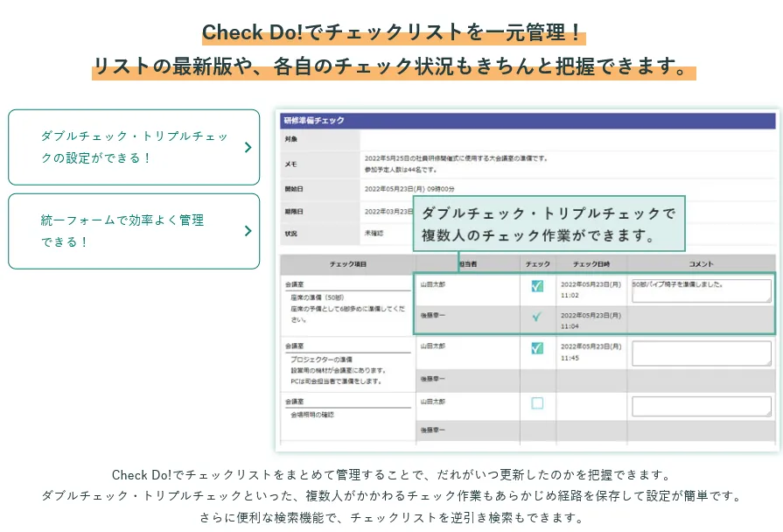Click the プロジェクターの準備 item text

tap(322, 359)
